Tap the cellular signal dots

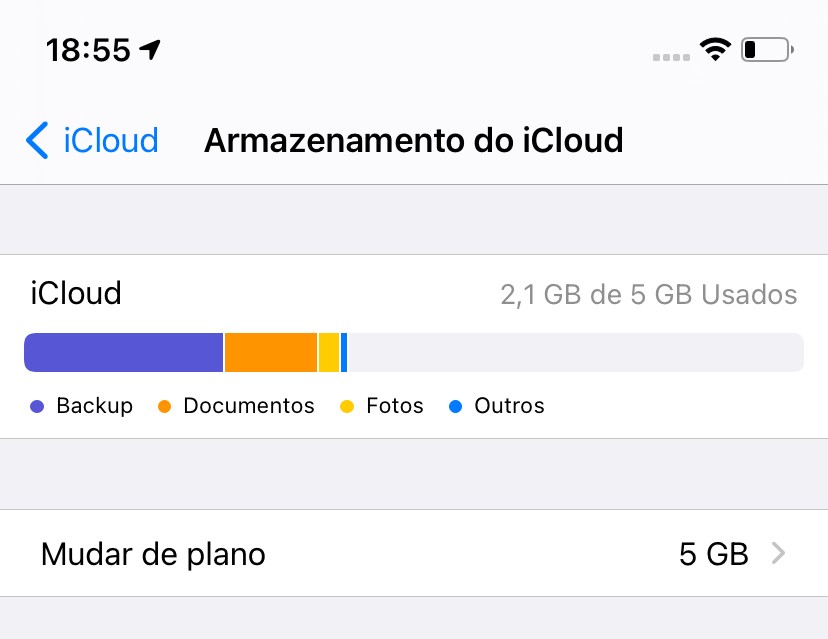671,57
